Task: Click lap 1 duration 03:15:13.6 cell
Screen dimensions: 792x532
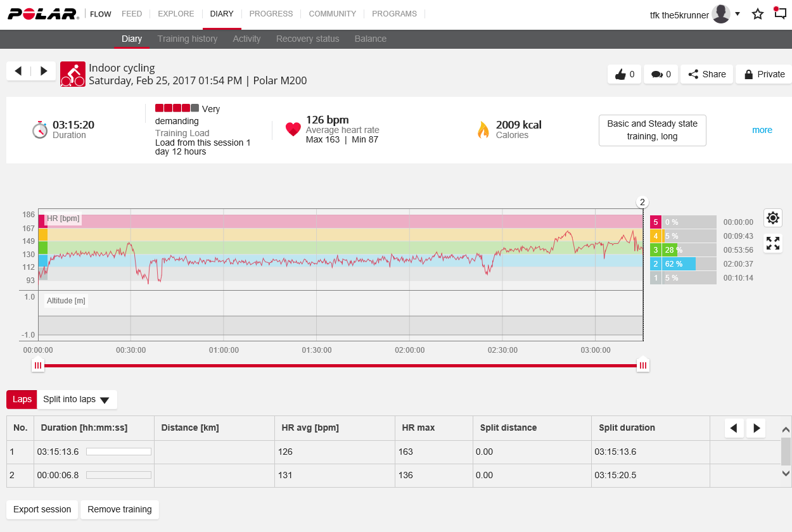Action: [x=94, y=452]
